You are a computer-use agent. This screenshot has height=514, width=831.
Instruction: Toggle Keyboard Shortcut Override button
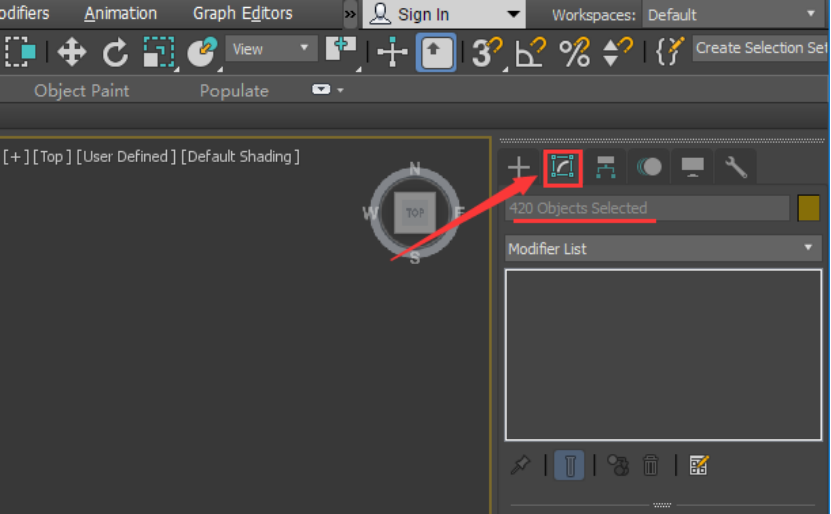tap(436, 52)
